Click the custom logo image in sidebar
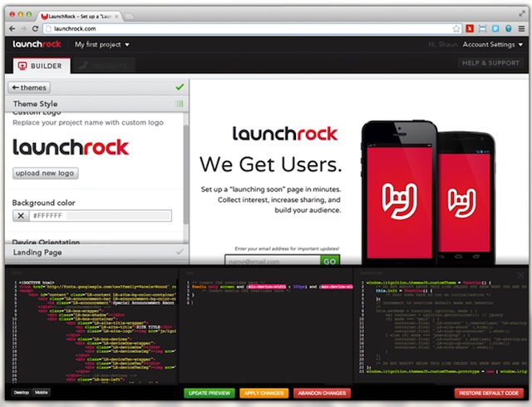 (x=71, y=147)
